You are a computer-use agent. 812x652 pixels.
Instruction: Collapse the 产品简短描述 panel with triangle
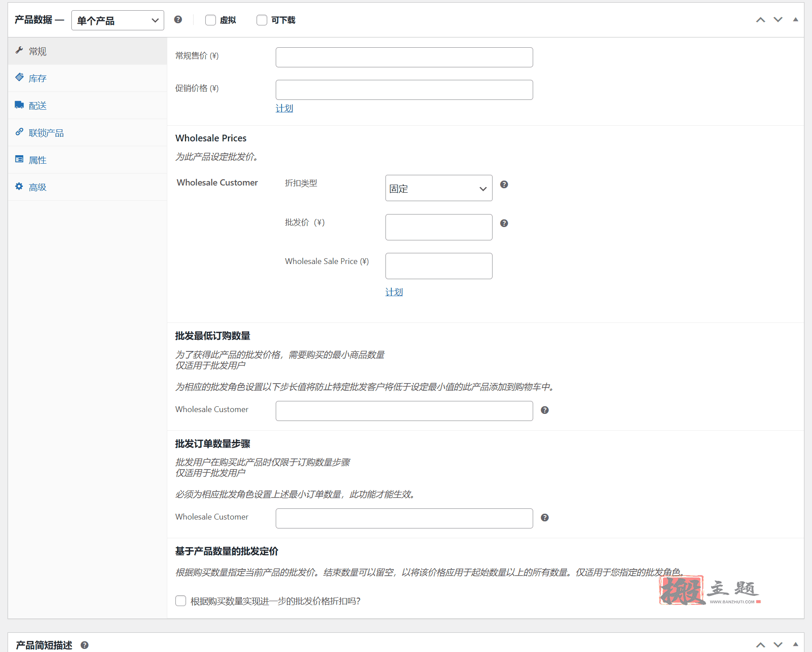point(795,644)
